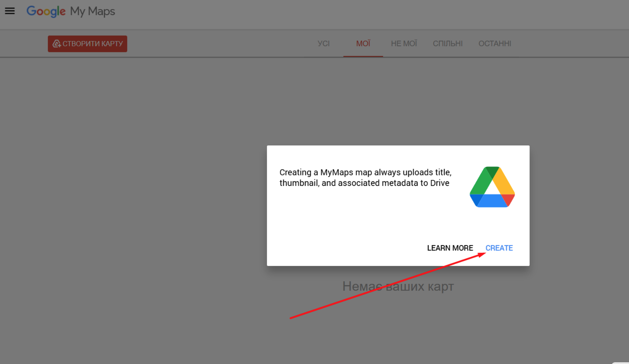
Task: Select the МОЇ tab
Action: click(363, 44)
